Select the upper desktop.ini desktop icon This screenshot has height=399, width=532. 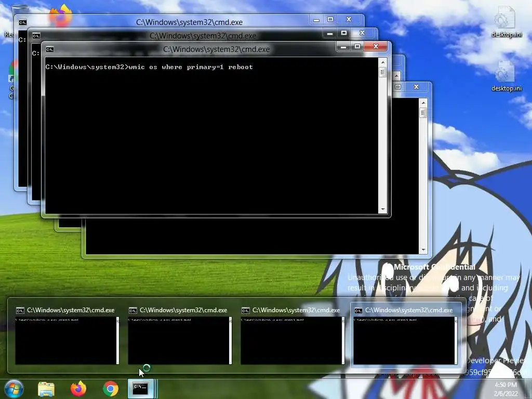506,21
